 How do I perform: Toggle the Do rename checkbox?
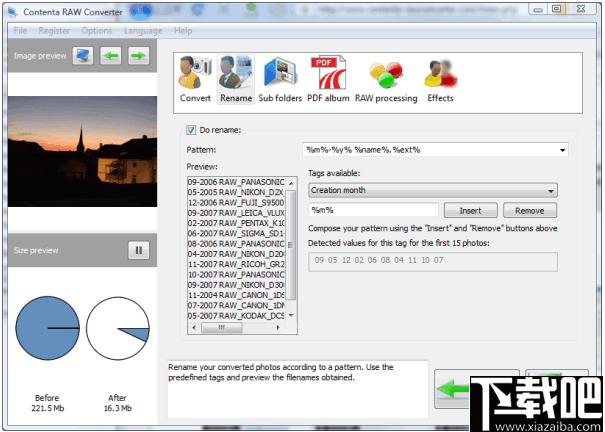191,130
